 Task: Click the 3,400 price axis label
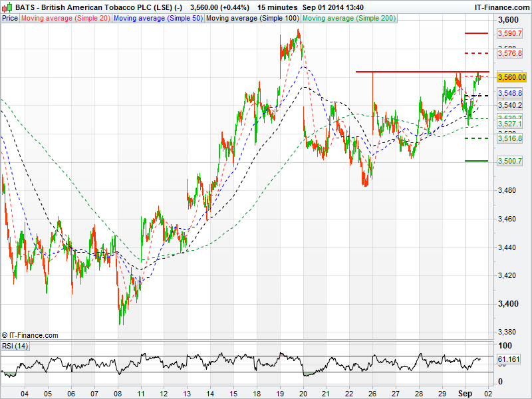point(508,304)
